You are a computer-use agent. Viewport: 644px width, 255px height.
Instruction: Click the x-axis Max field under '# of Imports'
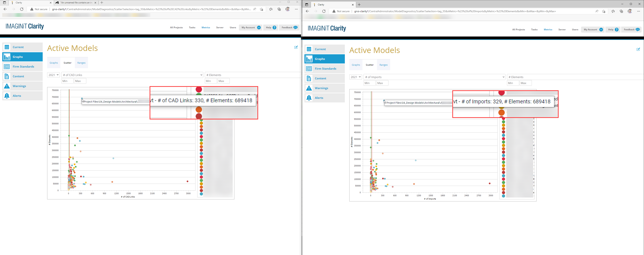point(382,83)
